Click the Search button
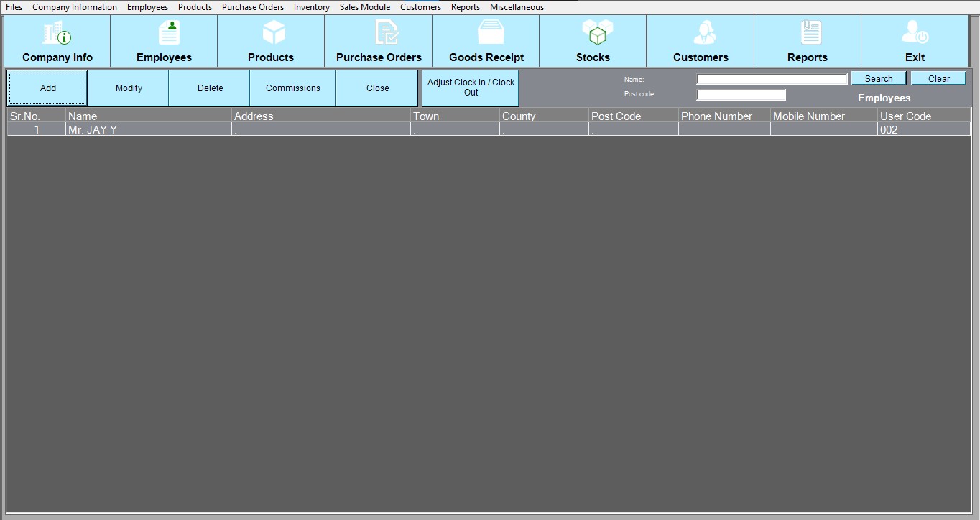Screen dimensions: 980x520 tap(878, 79)
